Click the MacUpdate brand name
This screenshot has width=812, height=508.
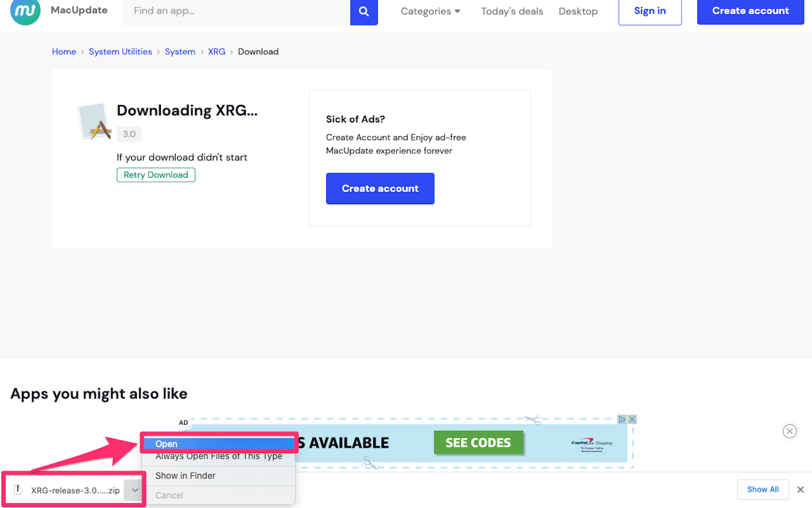click(79, 10)
